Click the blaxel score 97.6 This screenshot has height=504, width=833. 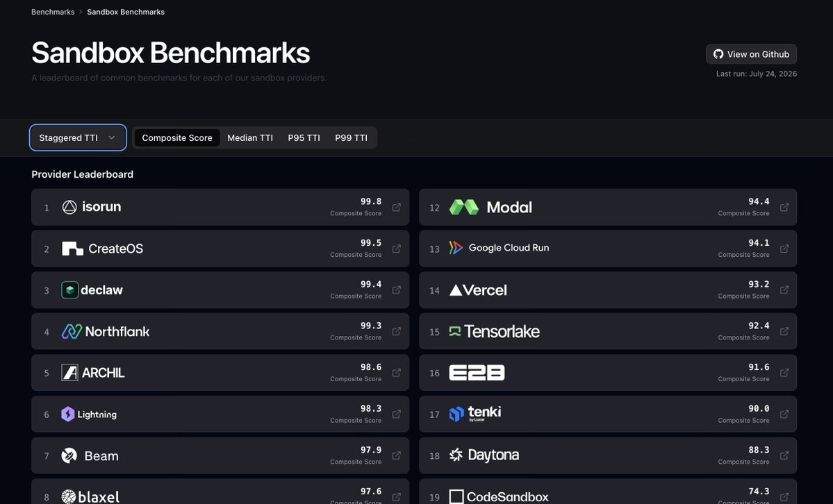[x=371, y=492]
